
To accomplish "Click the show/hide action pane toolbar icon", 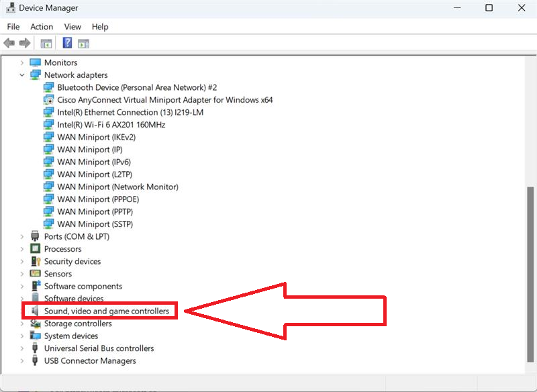I will click(x=83, y=44).
